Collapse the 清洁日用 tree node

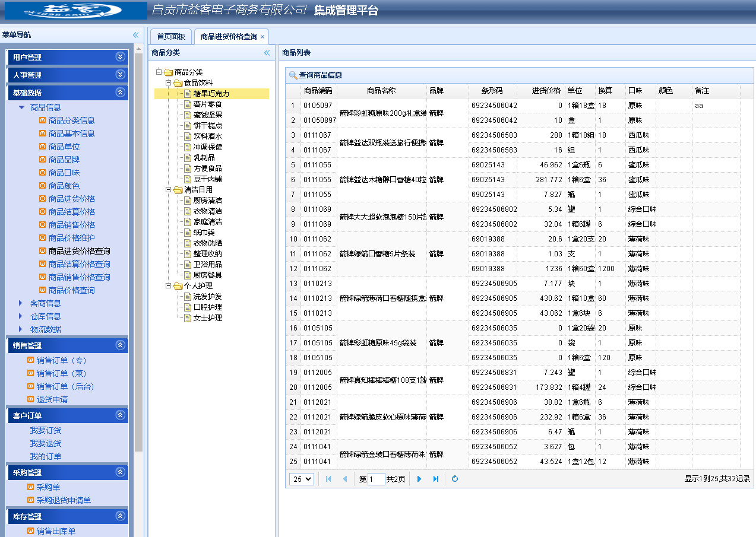point(169,190)
